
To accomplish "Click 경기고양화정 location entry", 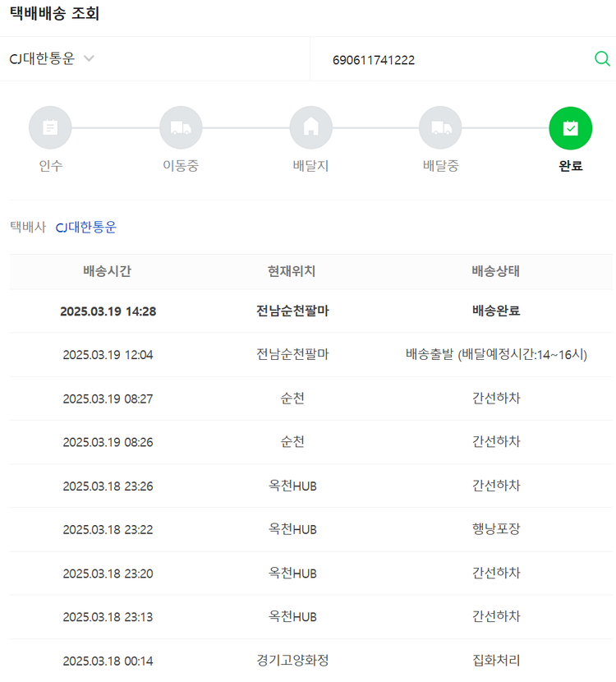I will click(292, 660).
